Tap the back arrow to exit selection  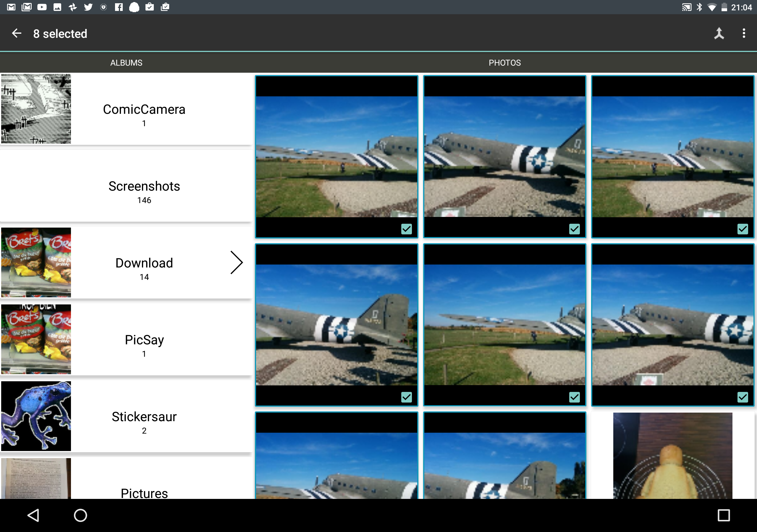17,33
